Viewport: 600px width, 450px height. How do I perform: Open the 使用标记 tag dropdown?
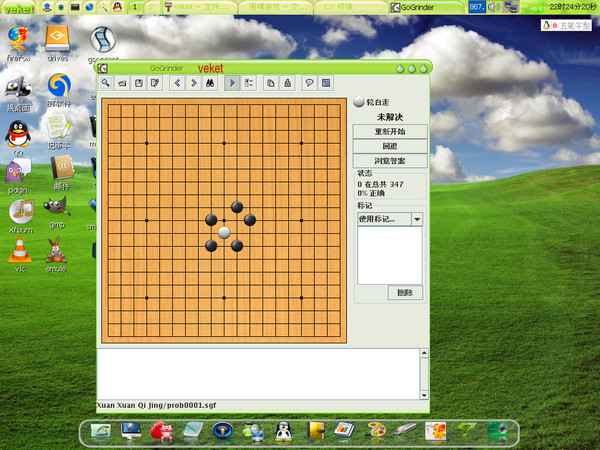pos(417,219)
